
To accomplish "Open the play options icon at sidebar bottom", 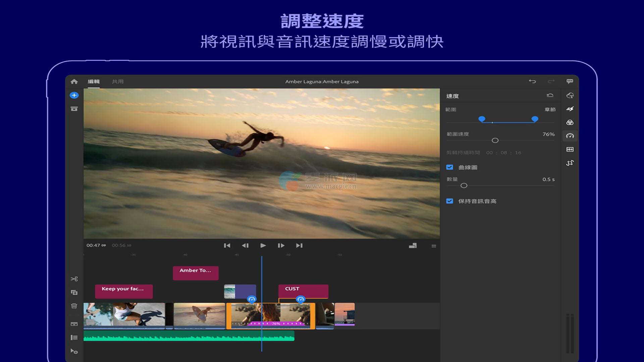I will pos(74,351).
